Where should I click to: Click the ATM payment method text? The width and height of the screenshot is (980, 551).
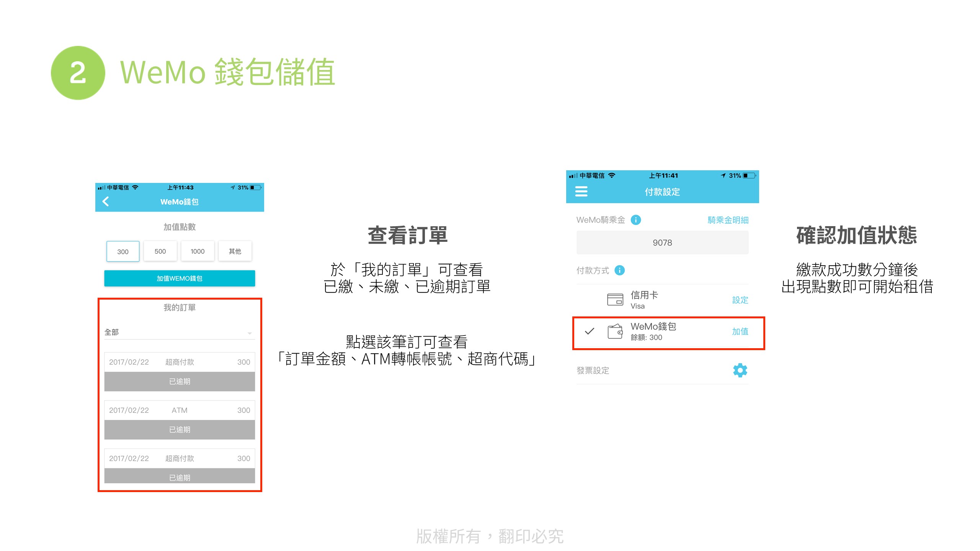pos(180,410)
